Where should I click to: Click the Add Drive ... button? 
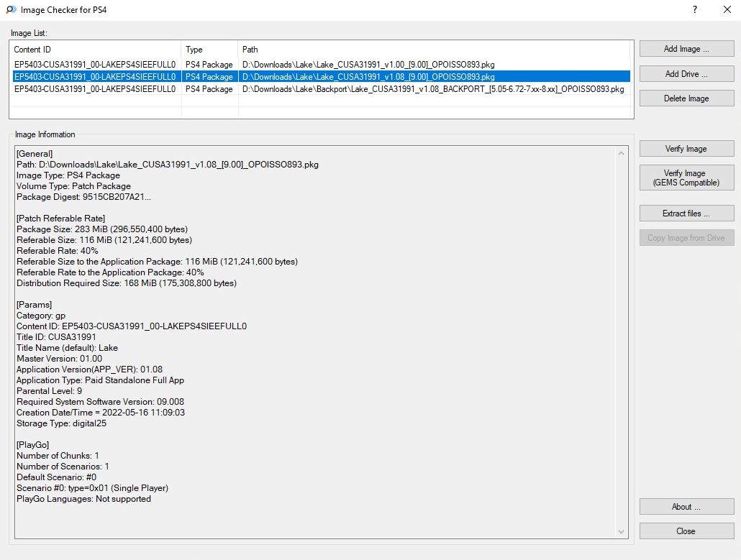point(686,73)
